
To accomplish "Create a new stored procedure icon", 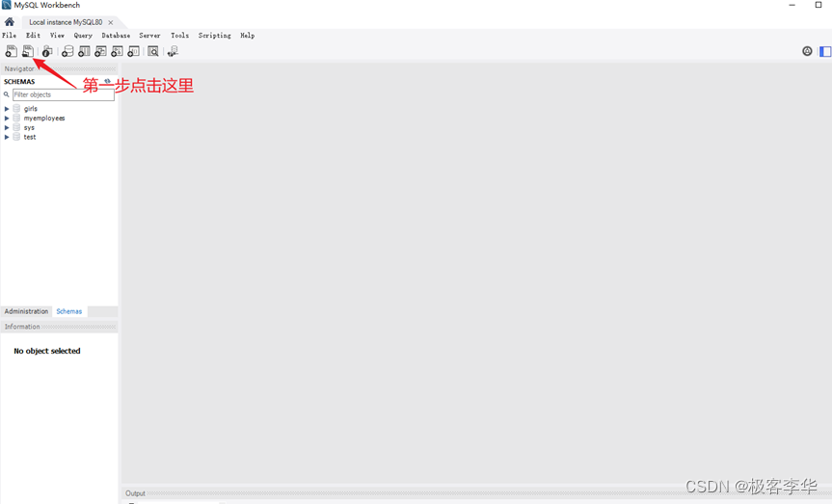I will 117,51.
